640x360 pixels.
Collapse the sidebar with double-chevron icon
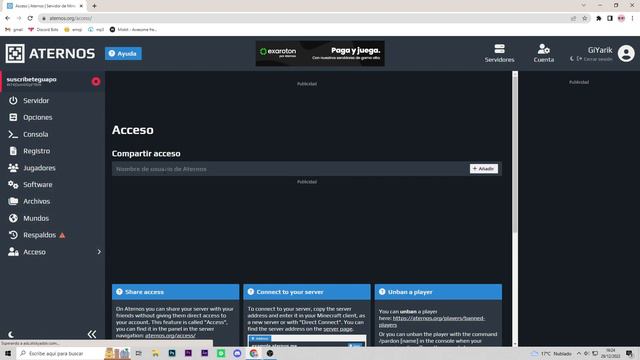tap(92, 334)
